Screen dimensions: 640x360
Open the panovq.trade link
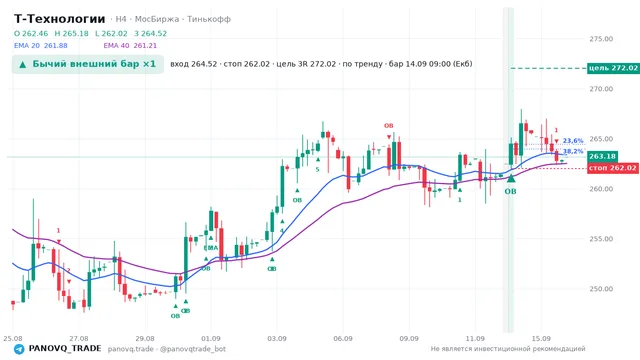pos(131,349)
